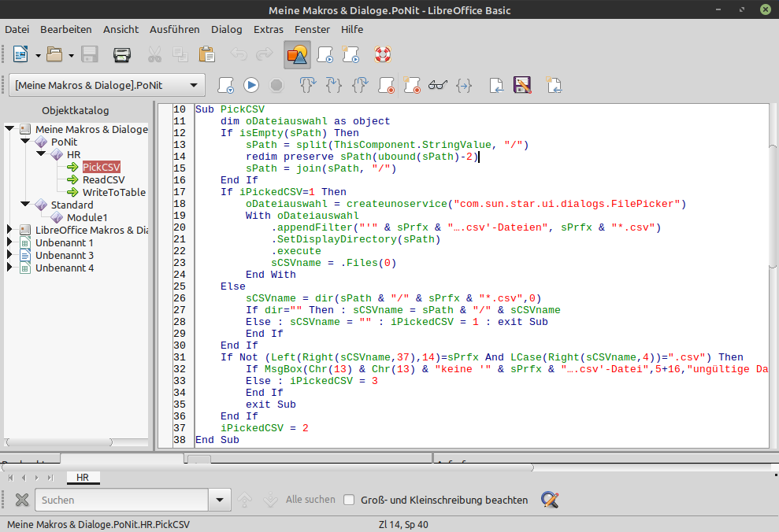Open the Ansicht menu
779x532 pixels.
(x=121, y=29)
